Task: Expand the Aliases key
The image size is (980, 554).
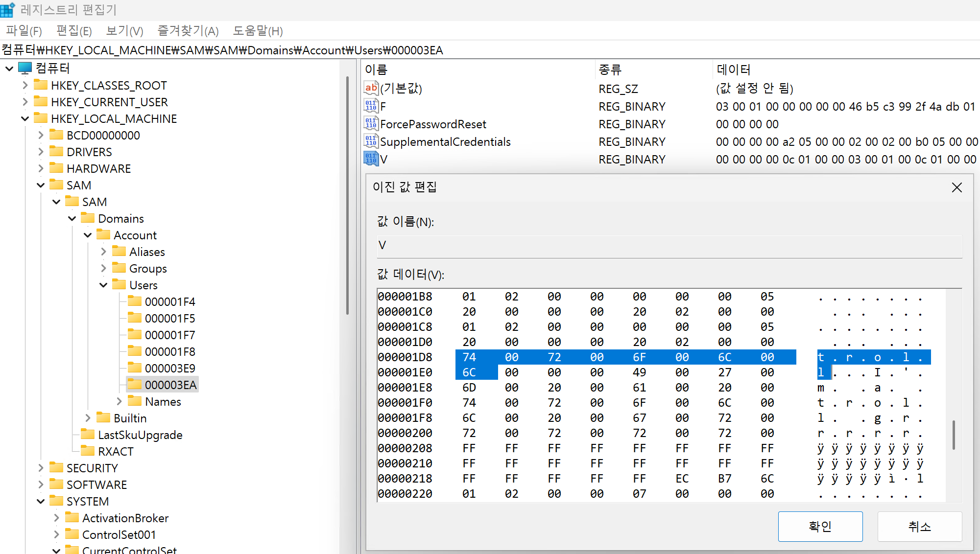Action: coord(103,252)
